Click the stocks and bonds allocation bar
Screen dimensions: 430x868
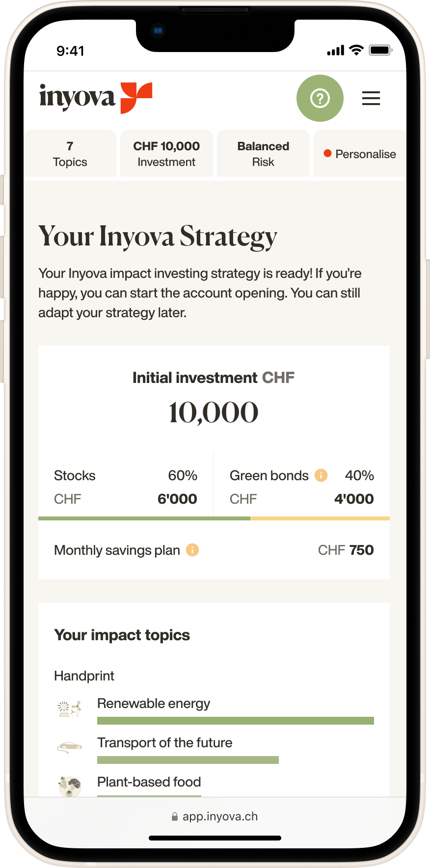[x=214, y=518]
